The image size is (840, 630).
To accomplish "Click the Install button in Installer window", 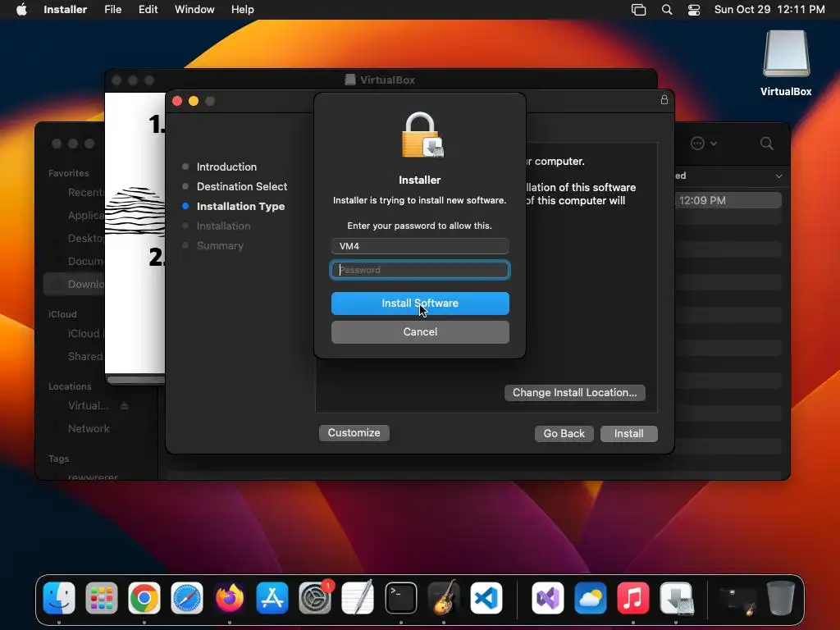I will (x=629, y=433).
